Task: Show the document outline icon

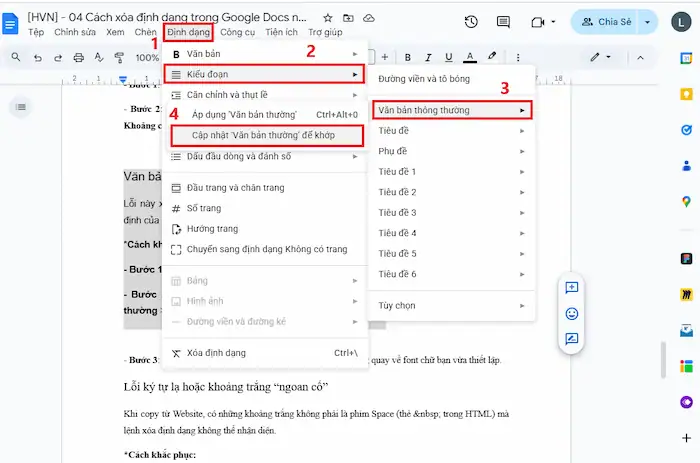Action: tap(21, 106)
